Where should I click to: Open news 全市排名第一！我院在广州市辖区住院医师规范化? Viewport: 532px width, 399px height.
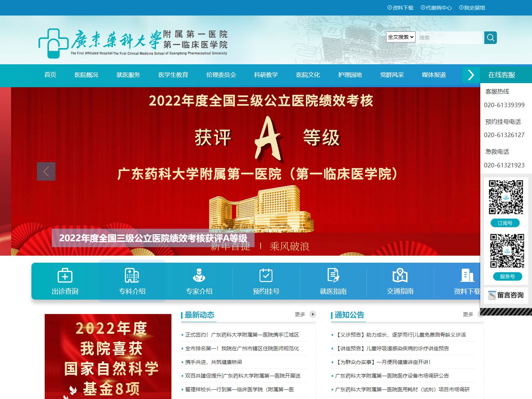pos(242,348)
